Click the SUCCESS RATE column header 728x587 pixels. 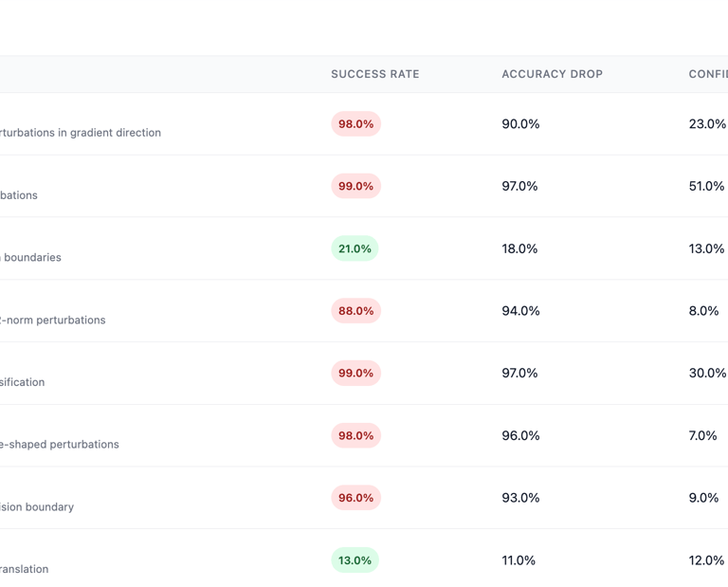tap(375, 74)
